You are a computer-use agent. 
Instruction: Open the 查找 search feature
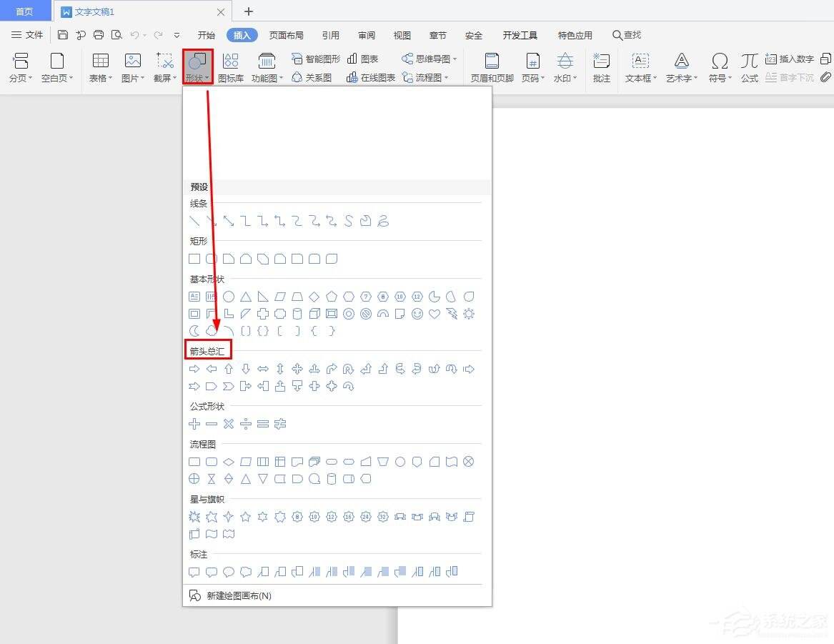click(x=627, y=34)
